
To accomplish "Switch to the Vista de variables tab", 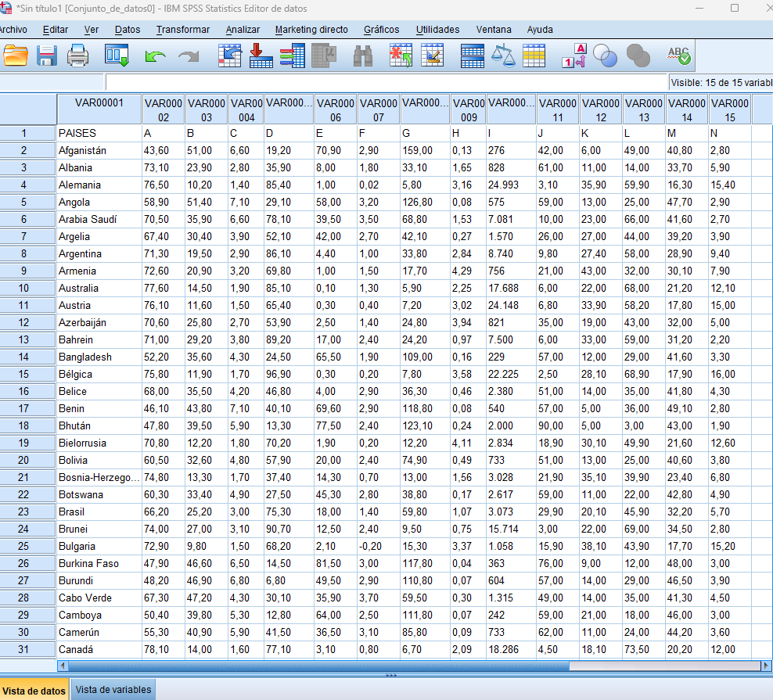I will [x=113, y=689].
